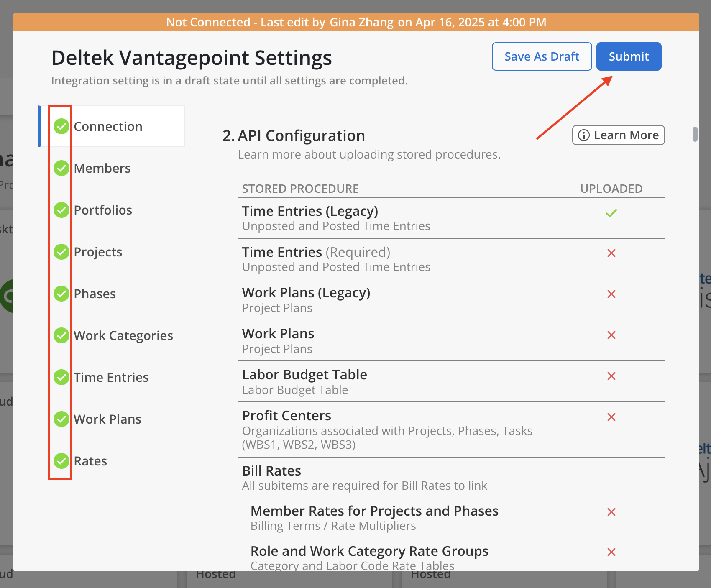This screenshot has width=711, height=588.
Task: Select the Time Entries (Required) row title
Action: [316, 252]
